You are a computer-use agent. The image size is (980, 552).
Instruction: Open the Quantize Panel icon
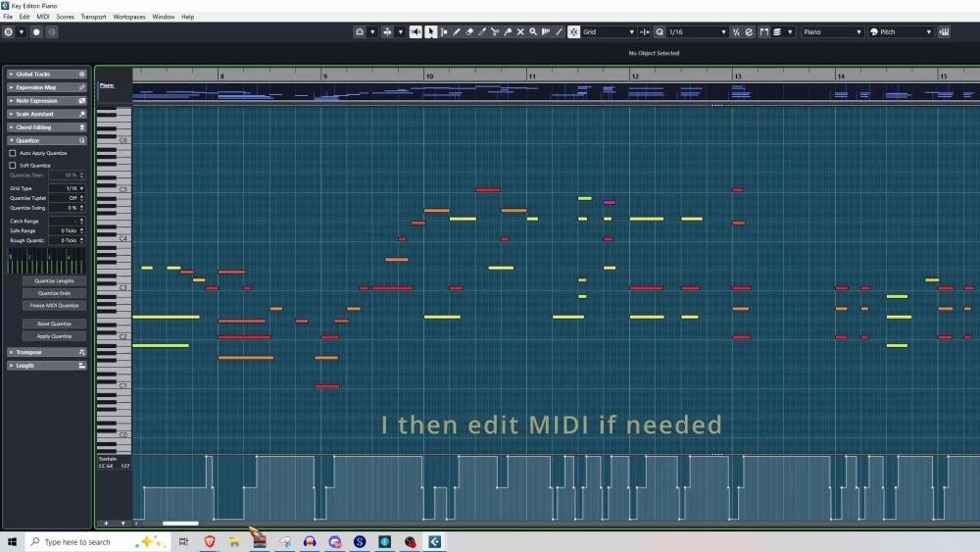(749, 32)
